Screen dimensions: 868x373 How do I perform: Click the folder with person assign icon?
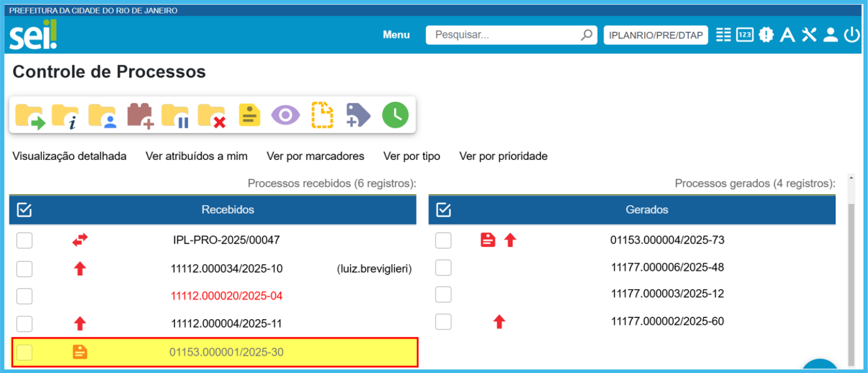[x=102, y=115]
